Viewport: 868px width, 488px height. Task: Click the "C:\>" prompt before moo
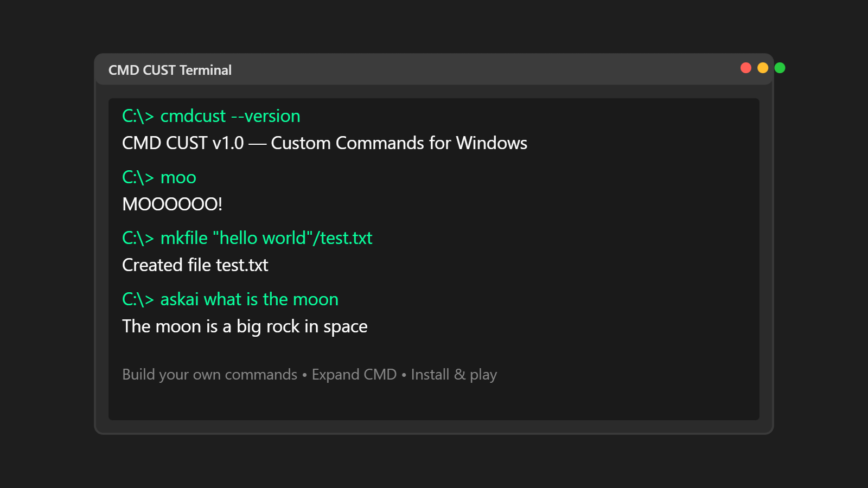tap(138, 177)
